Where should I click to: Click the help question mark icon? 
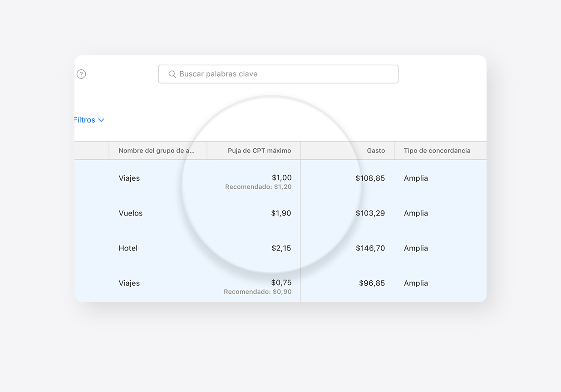pyautogui.click(x=81, y=74)
